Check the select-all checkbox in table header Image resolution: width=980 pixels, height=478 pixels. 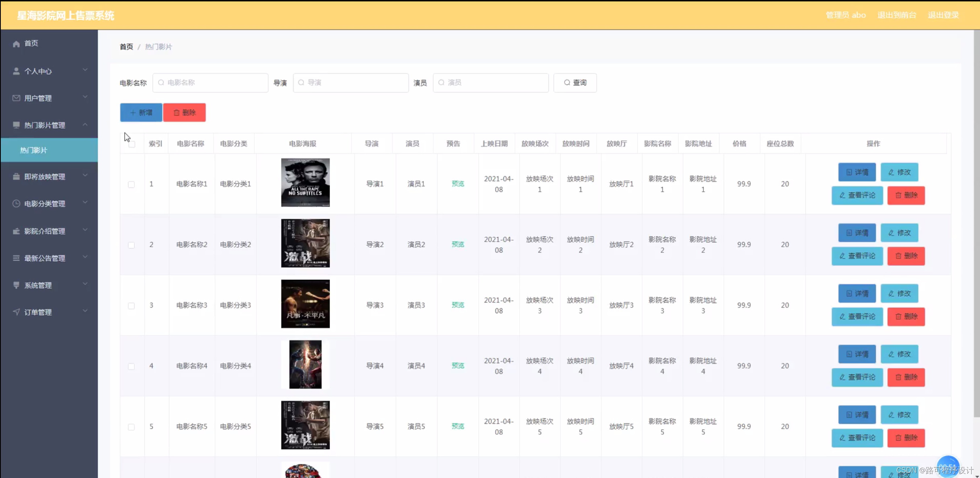131,144
